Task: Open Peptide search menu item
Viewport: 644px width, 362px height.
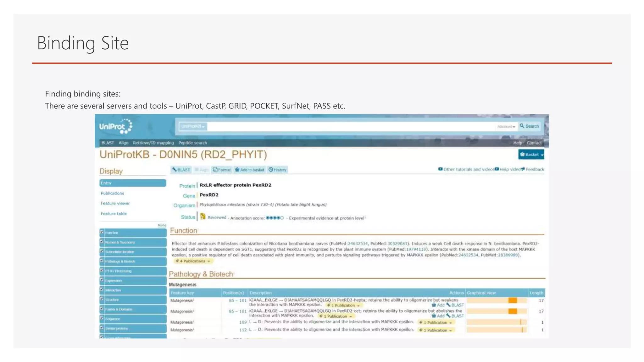Action: [x=192, y=143]
